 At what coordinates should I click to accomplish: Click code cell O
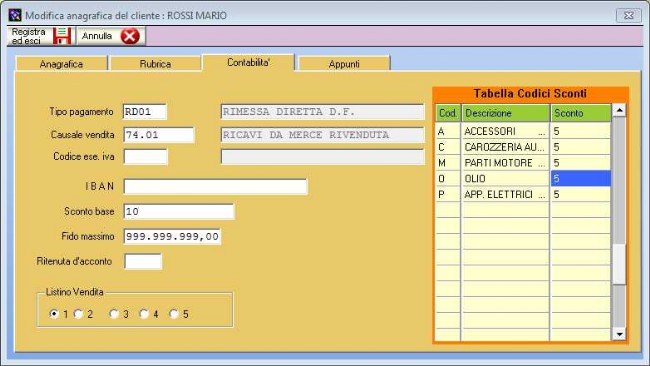tap(448, 178)
